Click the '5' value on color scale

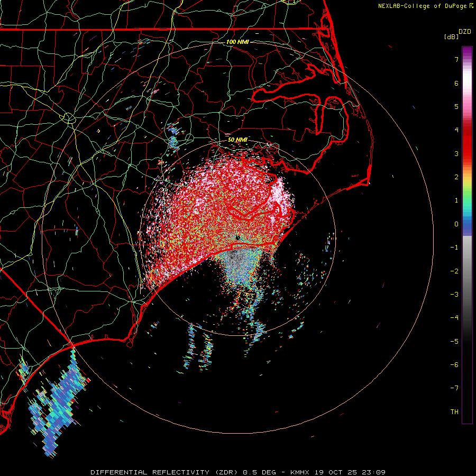tap(456, 106)
